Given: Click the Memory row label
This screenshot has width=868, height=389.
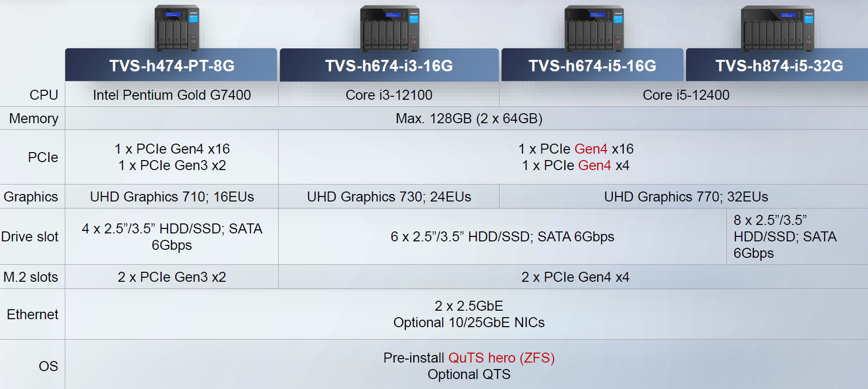Looking at the screenshot, I should click(33, 118).
